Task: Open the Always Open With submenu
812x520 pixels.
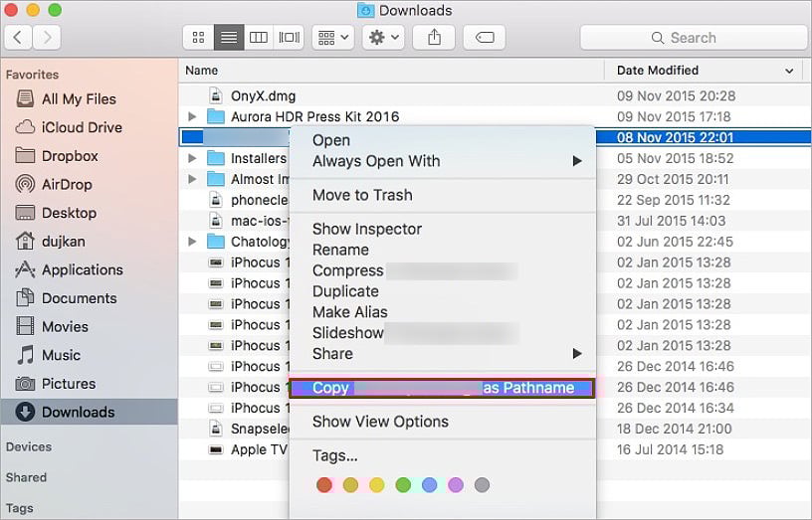Action: tap(443, 161)
